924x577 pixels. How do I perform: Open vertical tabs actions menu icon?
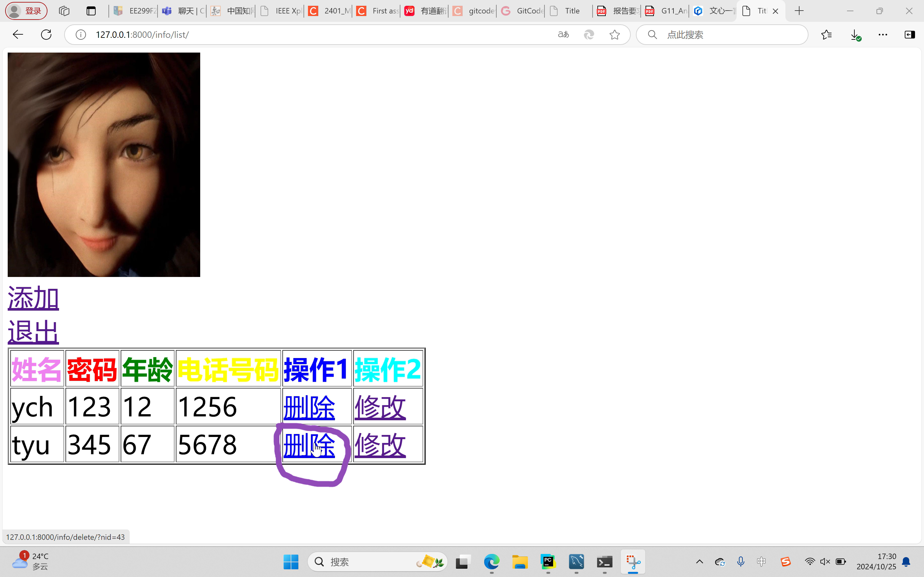coord(91,11)
